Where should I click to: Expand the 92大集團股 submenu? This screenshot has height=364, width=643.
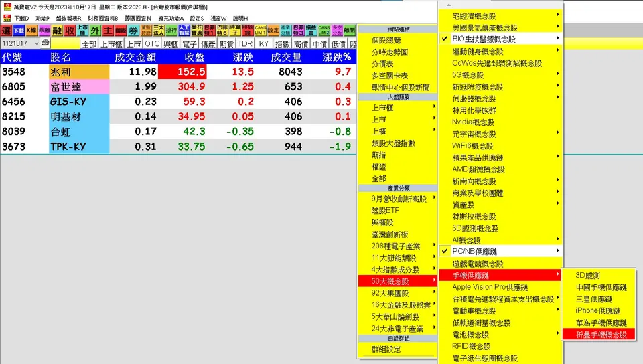click(397, 293)
